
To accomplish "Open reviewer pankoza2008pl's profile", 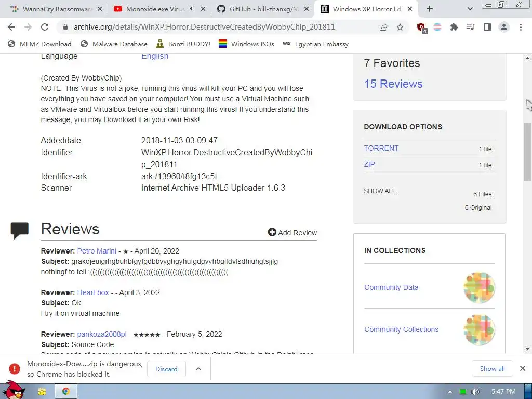I will tap(102, 334).
